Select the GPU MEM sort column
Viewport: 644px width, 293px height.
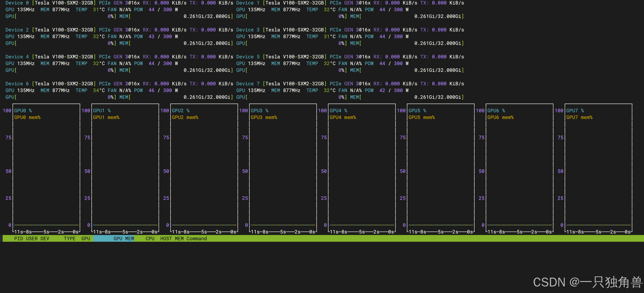click(x=123, y=239)
